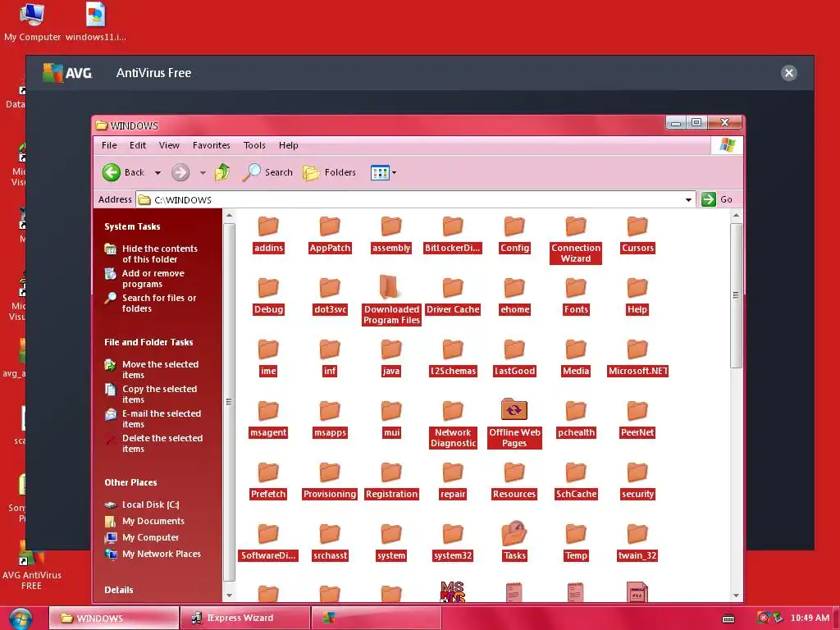
Task: Toggle the Folders pane button
Action: 329,172
